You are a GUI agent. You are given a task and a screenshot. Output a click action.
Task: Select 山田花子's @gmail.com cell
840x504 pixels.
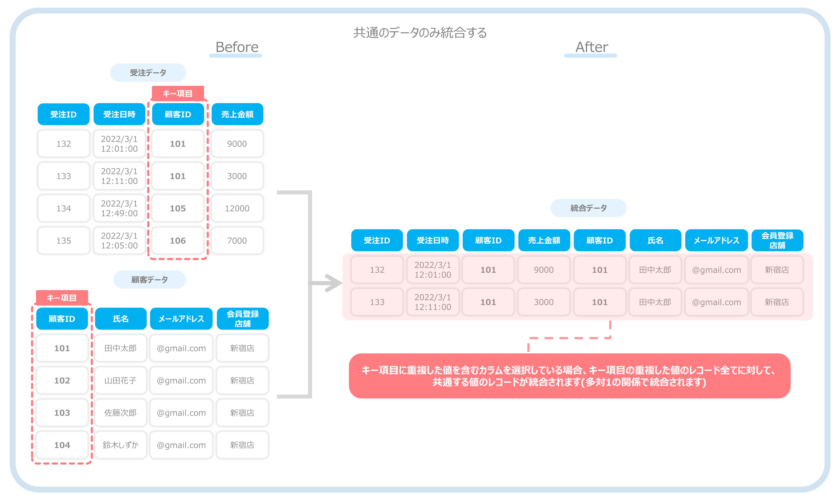pyautogui.click(x=181, y=380)
